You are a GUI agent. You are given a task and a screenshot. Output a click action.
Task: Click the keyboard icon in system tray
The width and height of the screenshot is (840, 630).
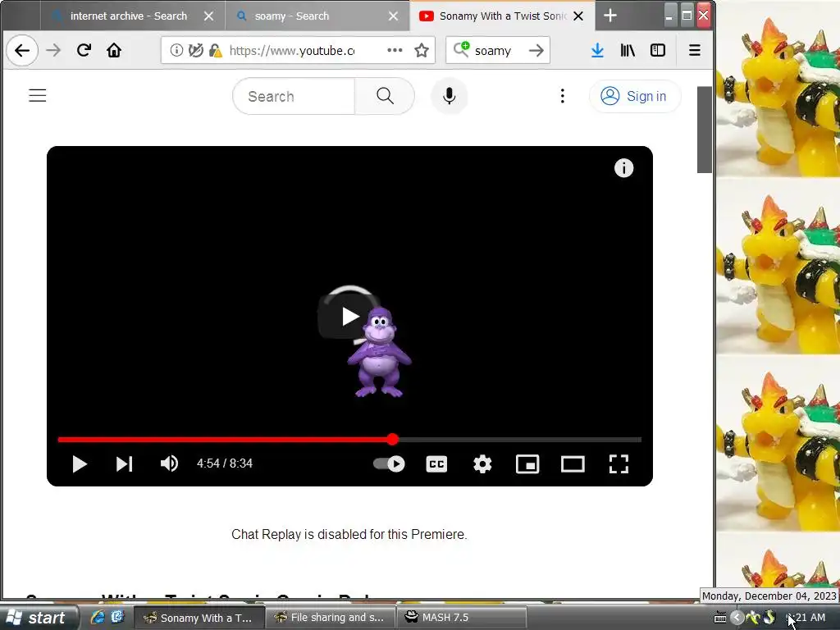point(720,618)
